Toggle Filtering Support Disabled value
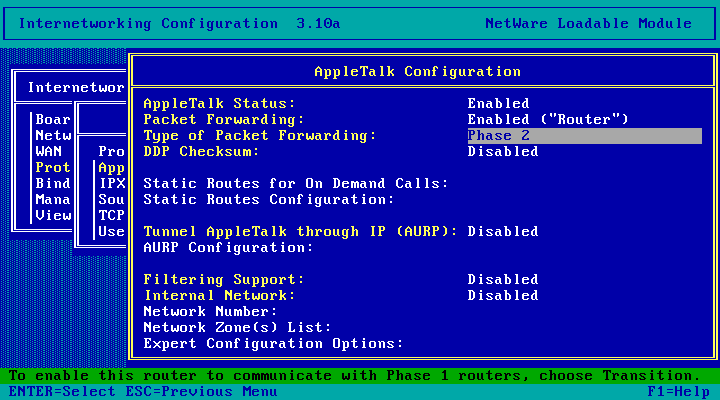 click(x=503, y=280)
